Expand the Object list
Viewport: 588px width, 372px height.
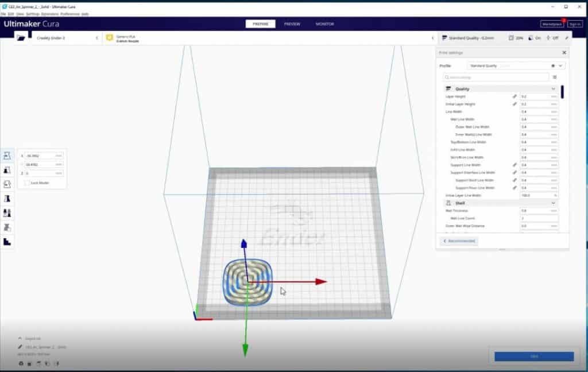point(29,338)
